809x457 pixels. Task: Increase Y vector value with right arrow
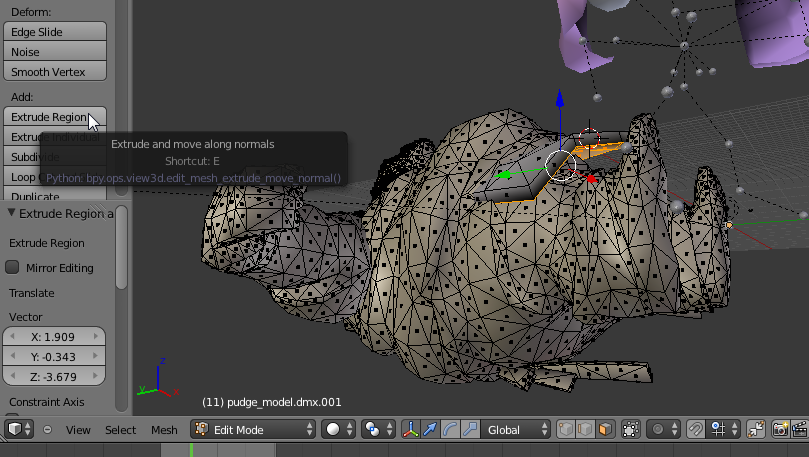(x=95, y=356)
